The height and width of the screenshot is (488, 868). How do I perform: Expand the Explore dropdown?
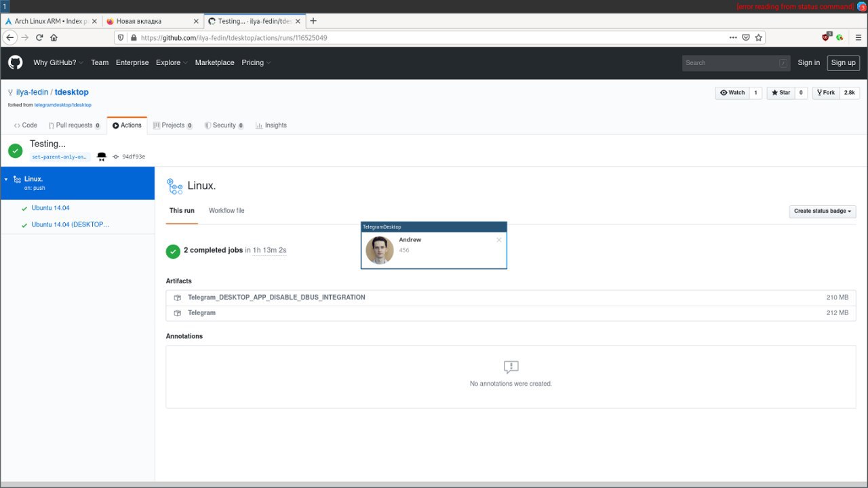(x=172, y=62)
